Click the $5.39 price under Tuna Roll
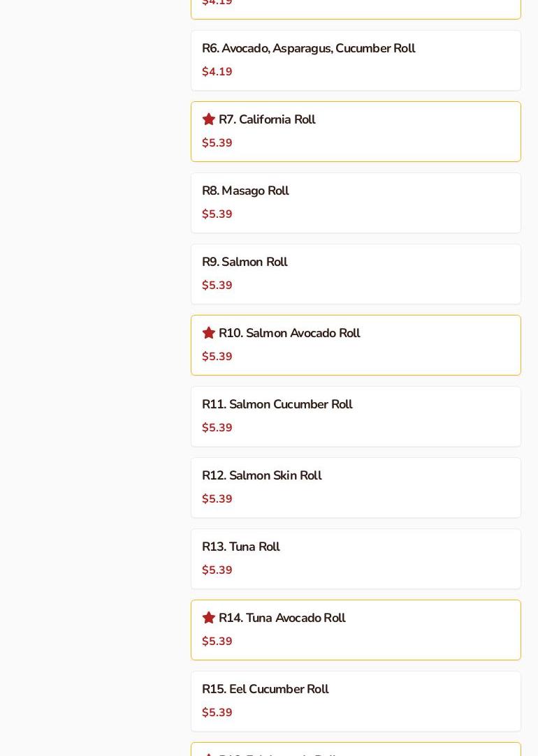Viewport: 538px width, 756px height. 217,570
